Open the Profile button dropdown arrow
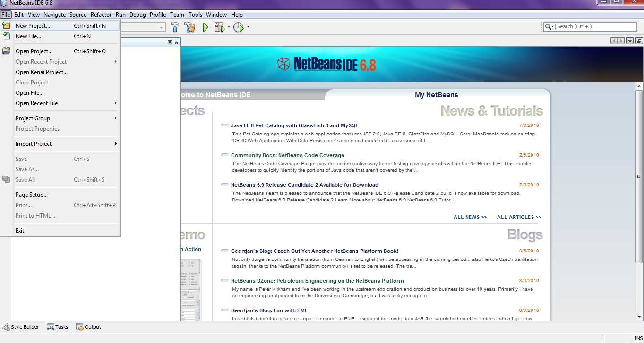This screenshot has width=644, height=343. [x=248, y=27]
